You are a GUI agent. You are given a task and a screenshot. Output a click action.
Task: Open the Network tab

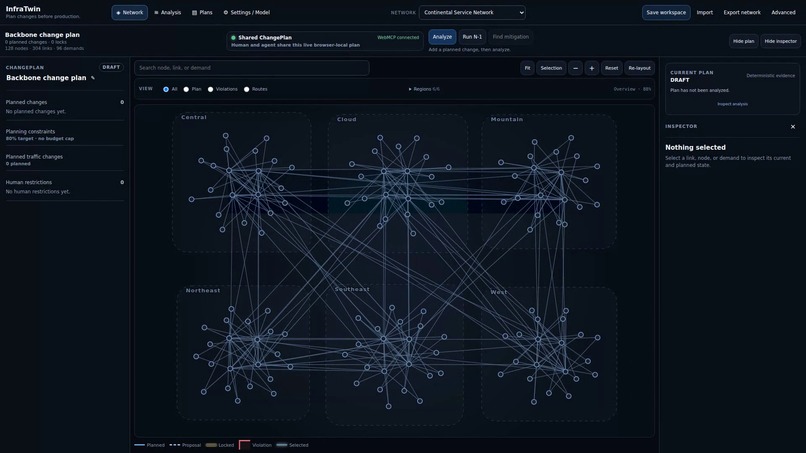[x=130, y=12]
